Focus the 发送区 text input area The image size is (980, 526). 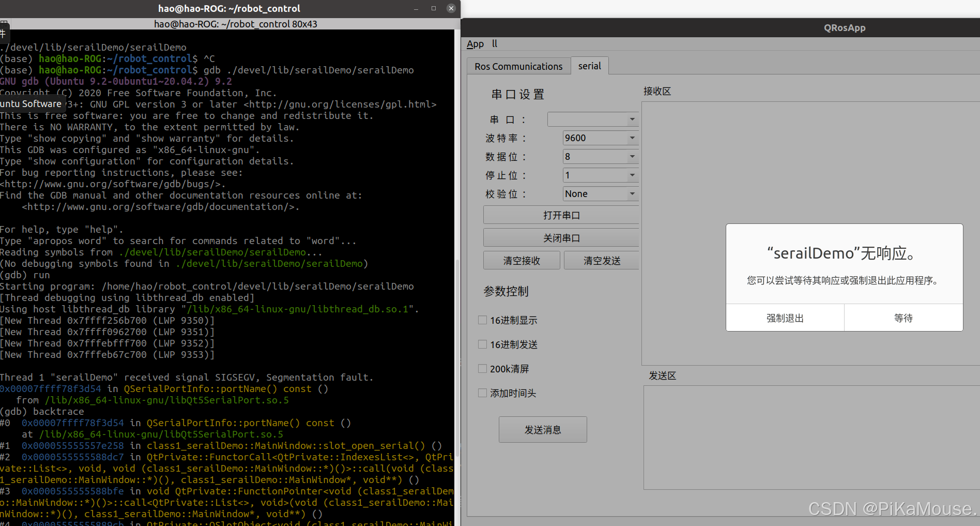point(811,438)
